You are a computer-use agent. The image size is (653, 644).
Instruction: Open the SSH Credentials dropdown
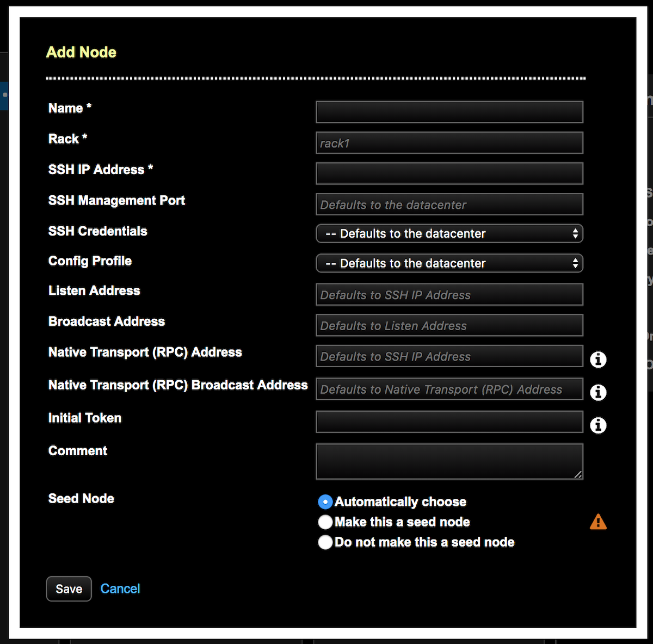click(x=449, y=233)
